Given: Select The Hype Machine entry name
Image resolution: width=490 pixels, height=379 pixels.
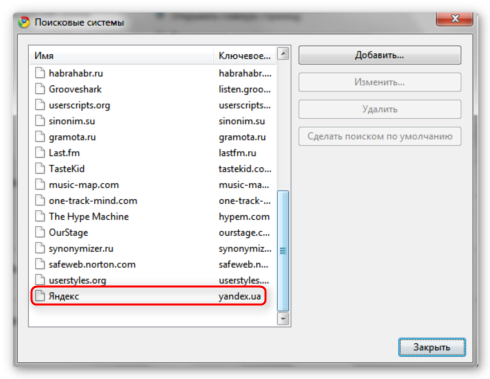Looking at the screenshot, I should [89, 217].
